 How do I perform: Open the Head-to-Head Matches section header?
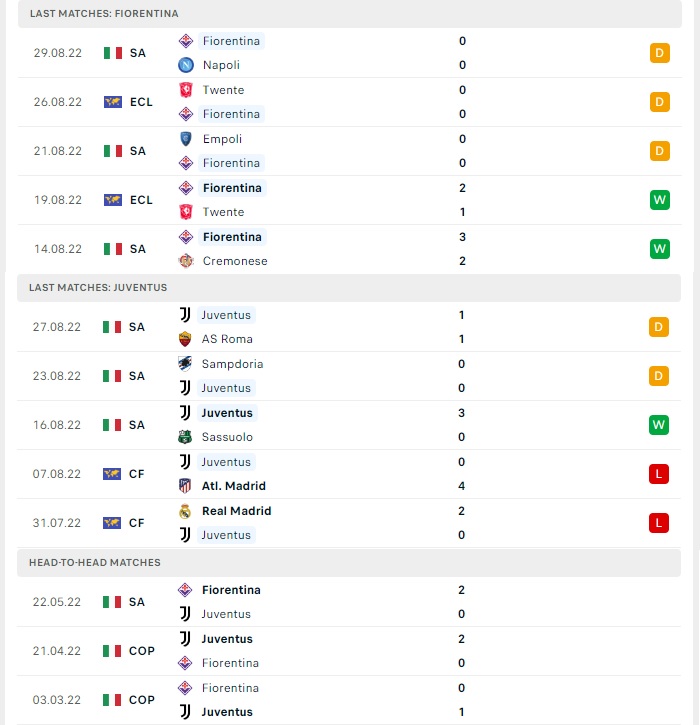(x=349, y=563)
